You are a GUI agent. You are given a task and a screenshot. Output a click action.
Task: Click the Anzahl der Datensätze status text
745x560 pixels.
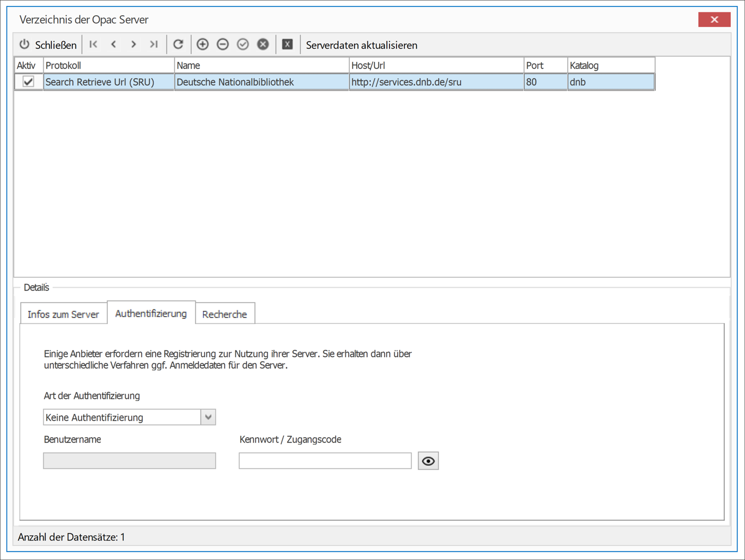[71, 537]
